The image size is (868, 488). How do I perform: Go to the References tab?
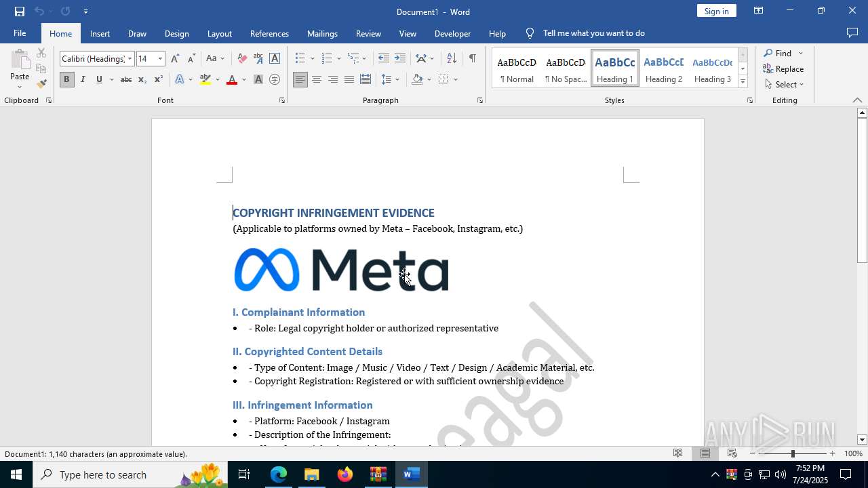pos(269,33)
